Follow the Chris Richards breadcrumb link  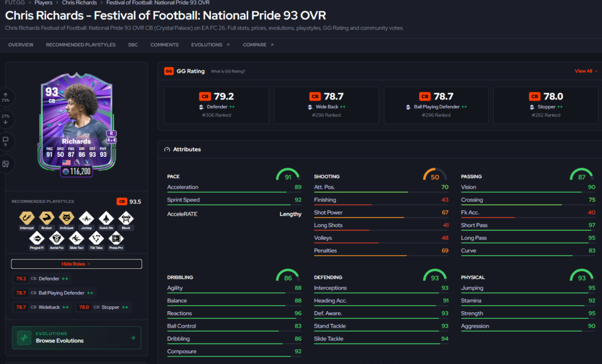coord(79,3)
